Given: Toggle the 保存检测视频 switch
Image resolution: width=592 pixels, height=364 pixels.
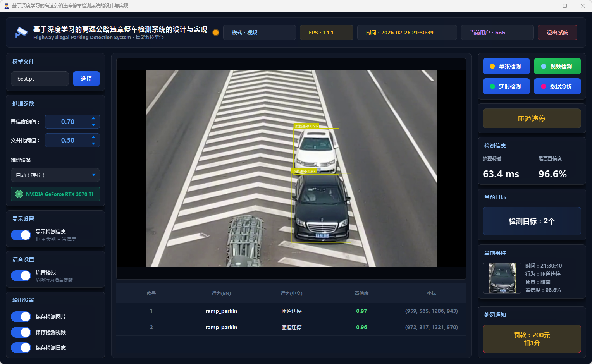Looking at the screenshot, I should pos(21,332).
